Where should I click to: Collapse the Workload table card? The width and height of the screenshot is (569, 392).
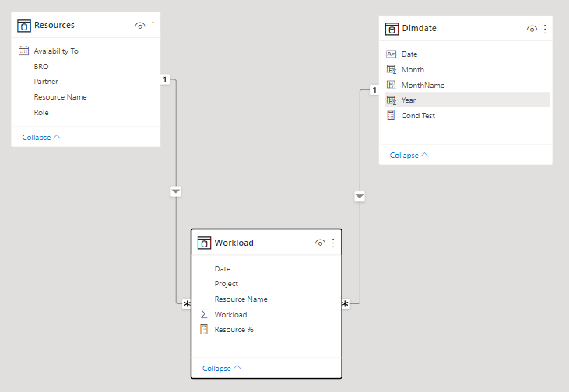(221, 368)
